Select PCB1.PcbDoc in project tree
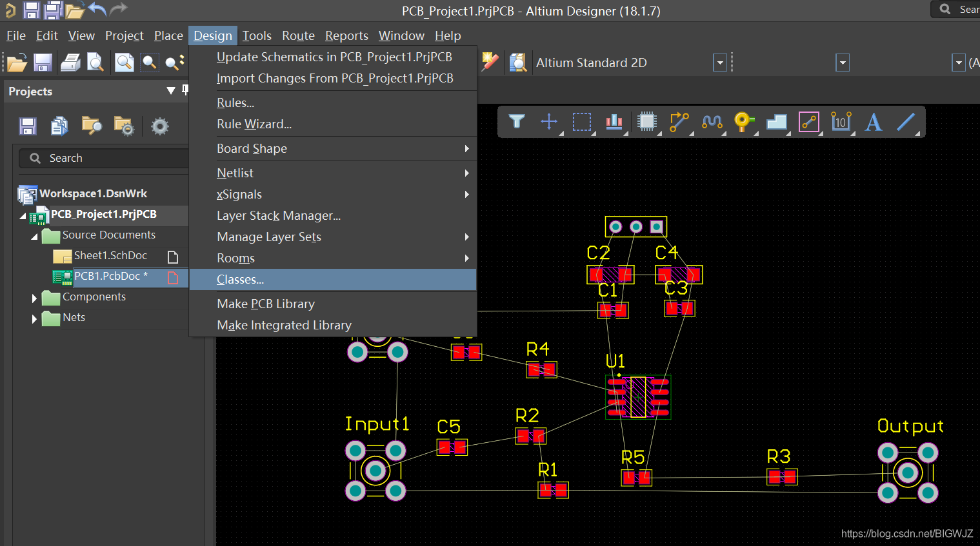This screenshot has width=980, height=546. pyautogui.click(x=111, y=276)
